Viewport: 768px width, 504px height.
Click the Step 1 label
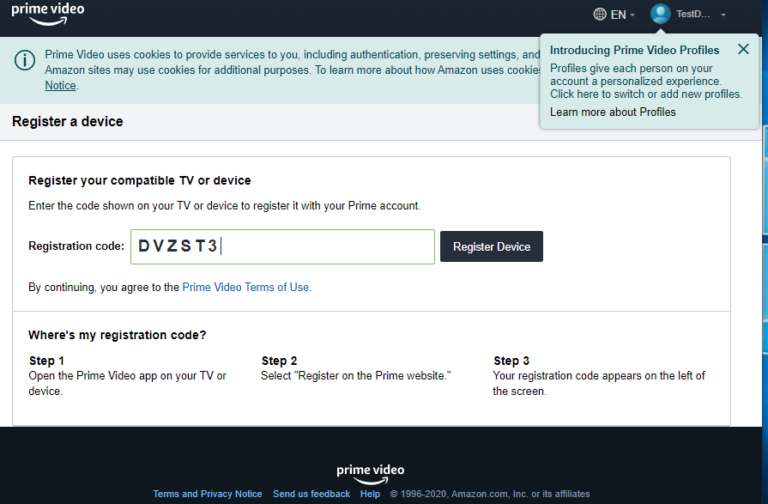click(47, 361)
